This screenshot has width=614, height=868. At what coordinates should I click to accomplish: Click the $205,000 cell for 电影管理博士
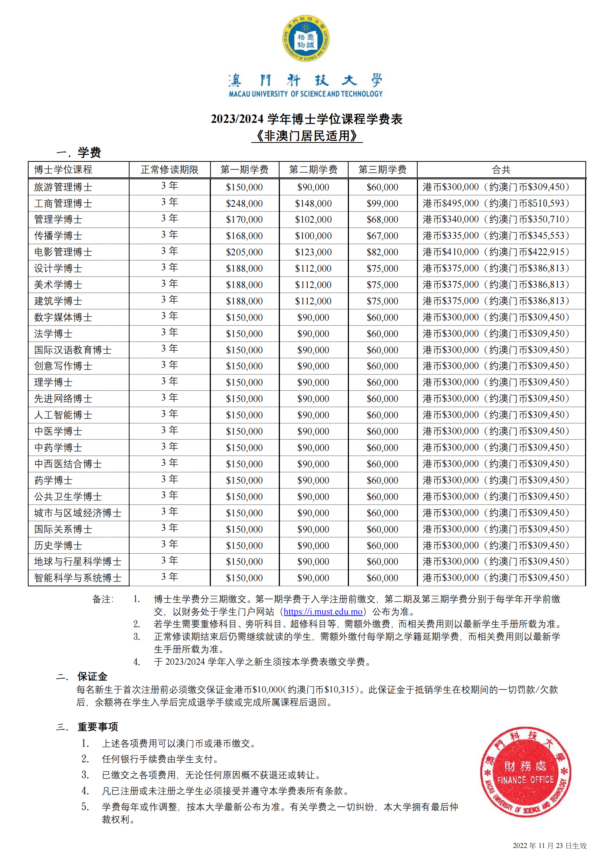click(x=244, y=252)
